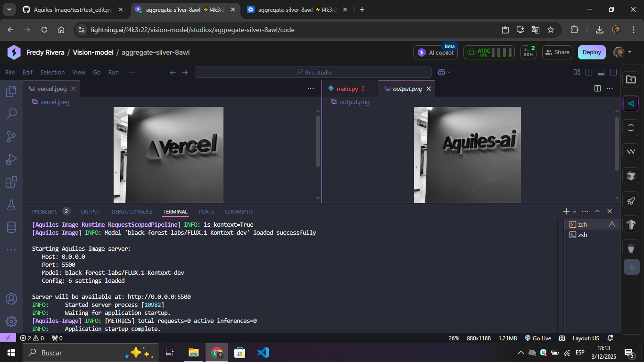Expand additional views ellipsis in activity bar
This screenshot has width=644, height=362.
(11, 249)
